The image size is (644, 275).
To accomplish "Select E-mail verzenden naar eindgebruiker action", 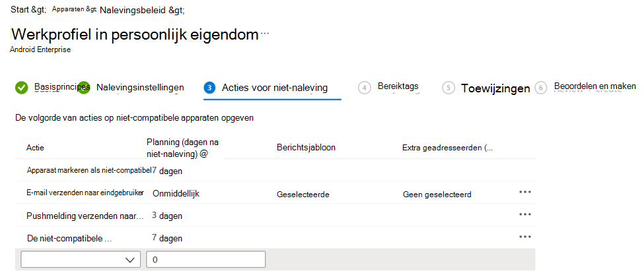I will (85, 193).
